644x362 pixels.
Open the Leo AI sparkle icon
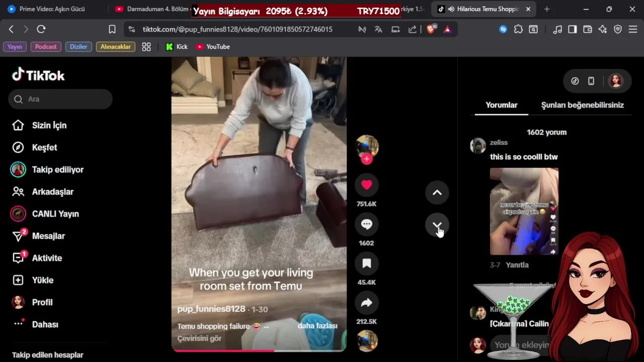click(x=603, y=29)
